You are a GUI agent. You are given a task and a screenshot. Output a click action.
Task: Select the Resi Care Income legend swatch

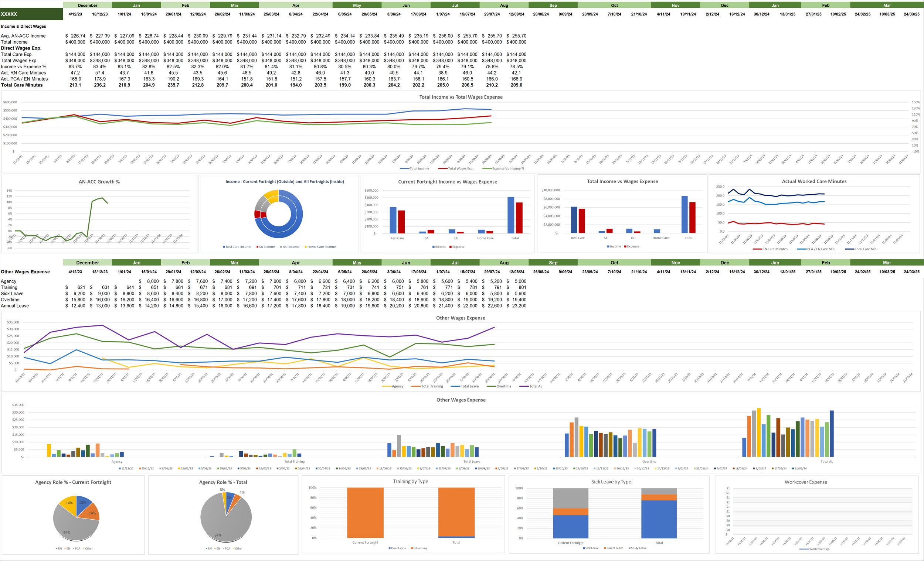tap(224, 247)
